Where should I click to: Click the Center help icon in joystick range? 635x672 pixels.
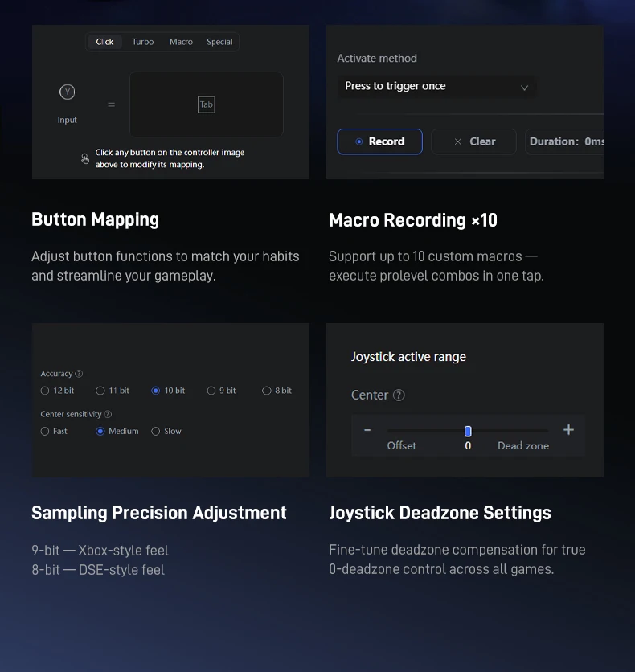pyautogui.click(x=399, y=395)
